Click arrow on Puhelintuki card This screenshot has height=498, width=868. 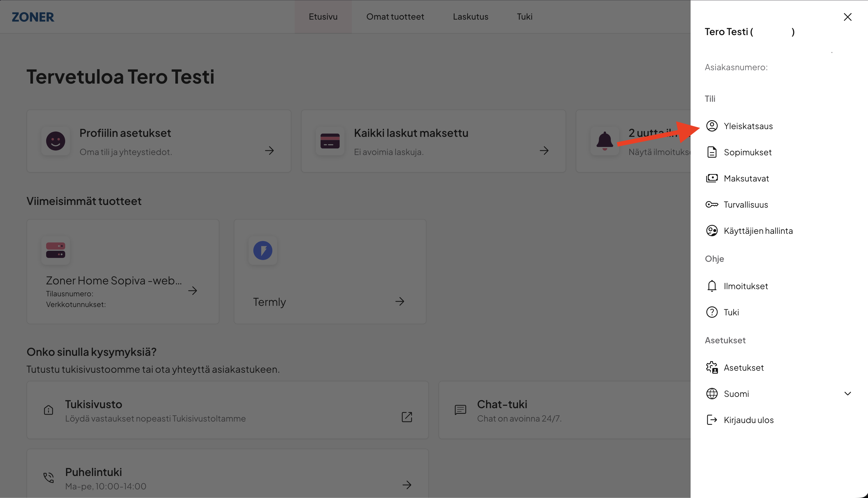pos(407,485)
